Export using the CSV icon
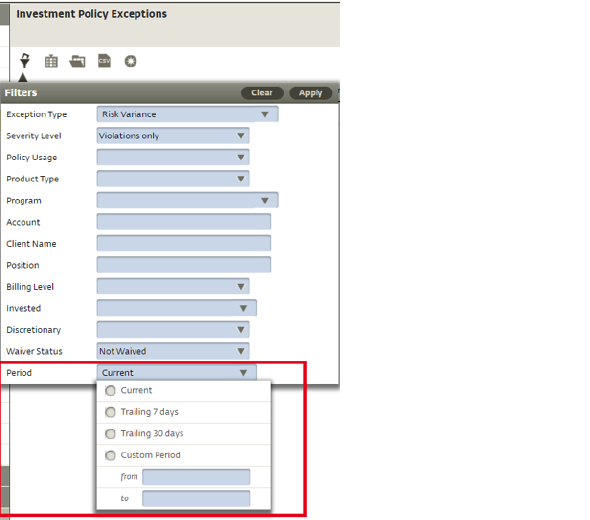This screenshot has height=520, width=590. [104, 61]
